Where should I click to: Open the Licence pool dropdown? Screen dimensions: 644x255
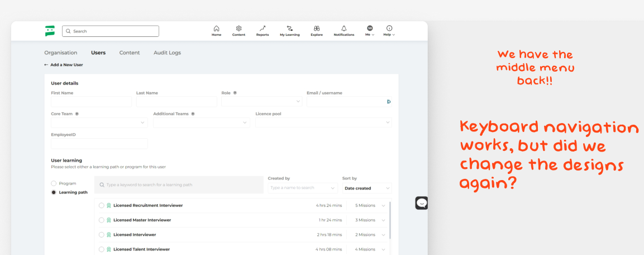(323, 122)
